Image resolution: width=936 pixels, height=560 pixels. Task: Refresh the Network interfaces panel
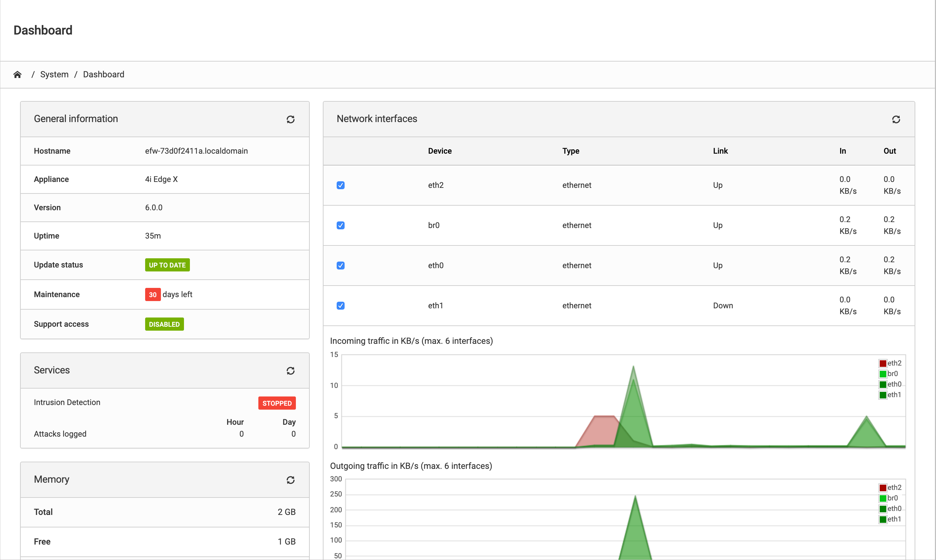(896, 119)
